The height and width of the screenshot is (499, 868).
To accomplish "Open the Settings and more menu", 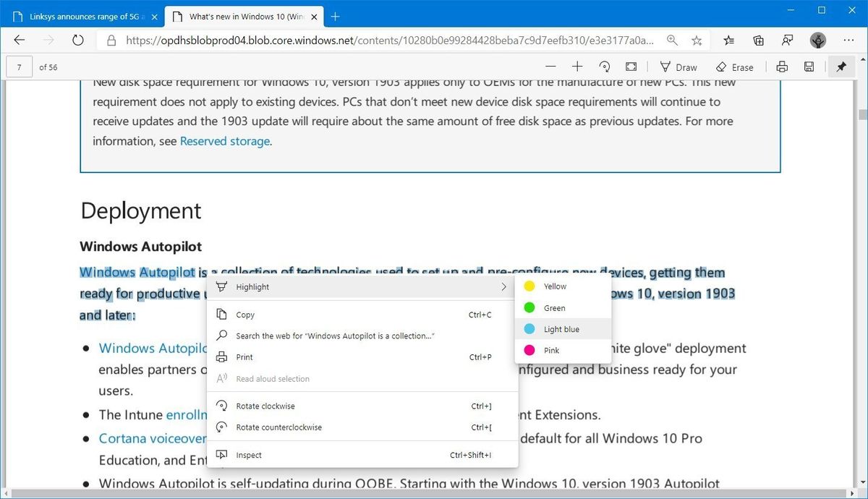I will pyautogui.click(x=848, y=40).
